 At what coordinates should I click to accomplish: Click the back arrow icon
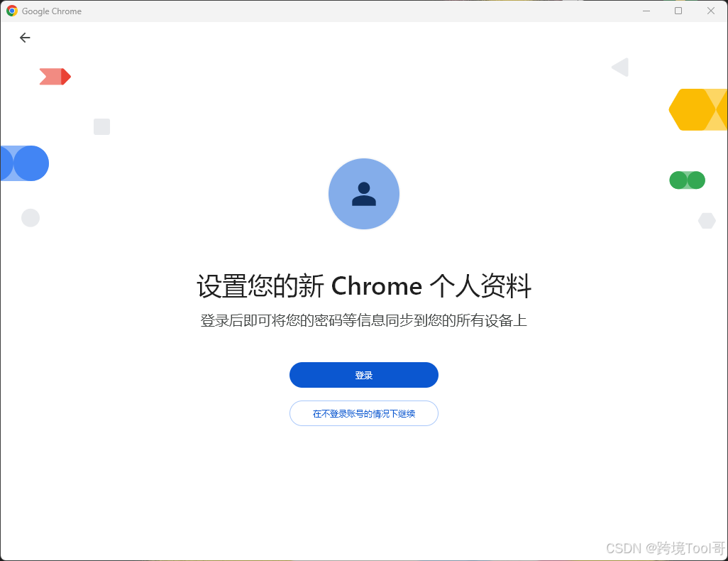[25, 38]
